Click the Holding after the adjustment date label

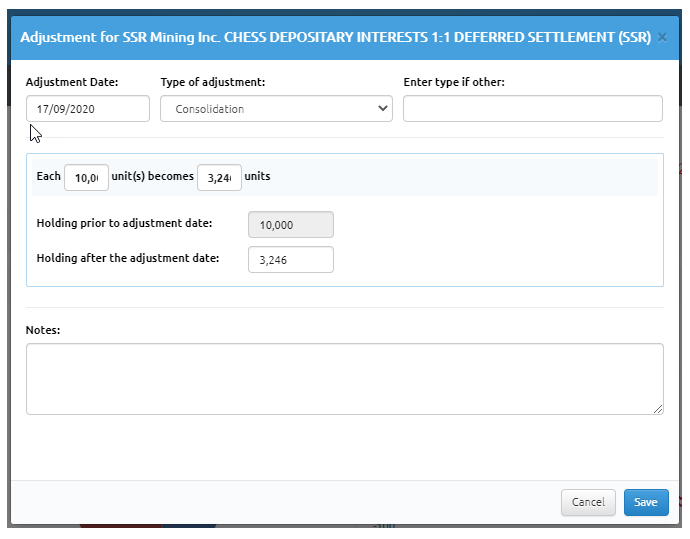coord(128,258)
